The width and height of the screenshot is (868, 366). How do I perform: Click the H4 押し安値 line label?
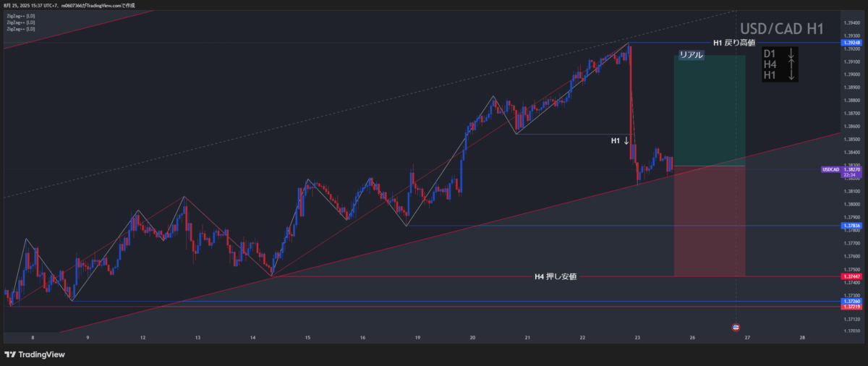556,276
